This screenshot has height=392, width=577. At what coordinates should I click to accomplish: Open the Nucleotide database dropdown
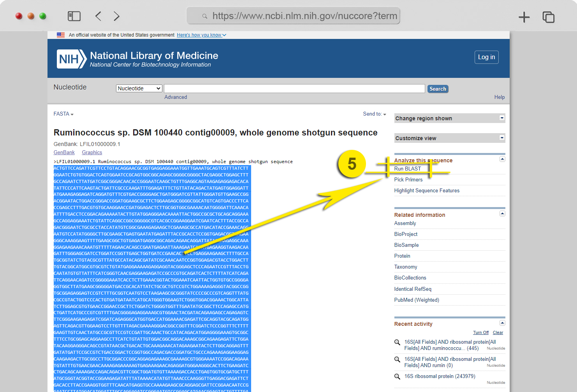[139, 88]
